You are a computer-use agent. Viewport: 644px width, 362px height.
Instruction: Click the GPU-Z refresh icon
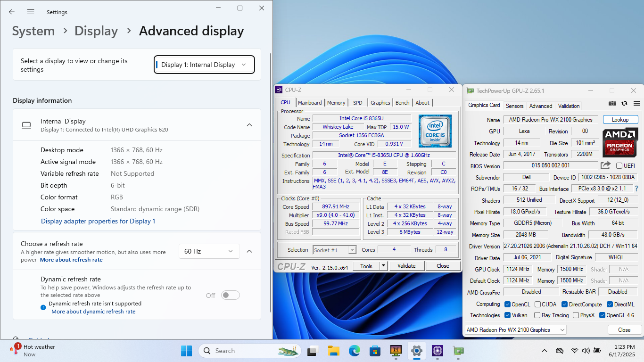tap(624, 103)
